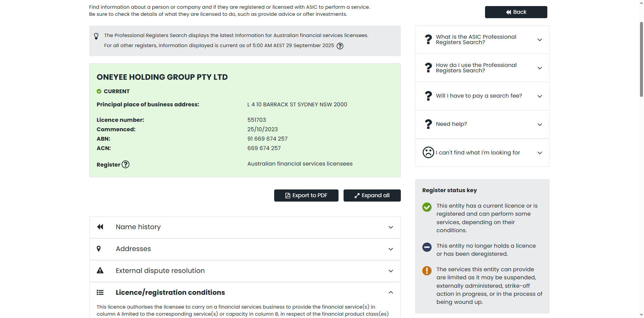This screenshot has height=318, width=644.
Task: Click Export to PDF button
Action: pyautogui.click(x=306, y=196)
